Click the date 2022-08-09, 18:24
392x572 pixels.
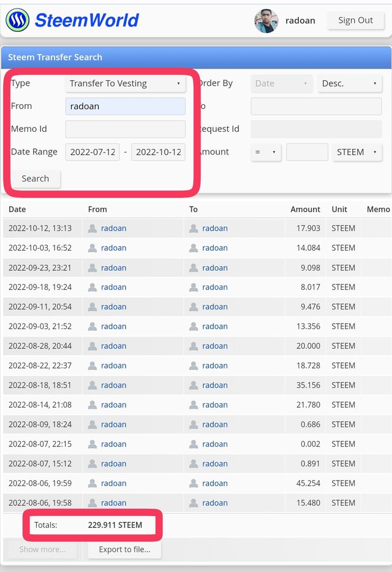coord(40,425)
